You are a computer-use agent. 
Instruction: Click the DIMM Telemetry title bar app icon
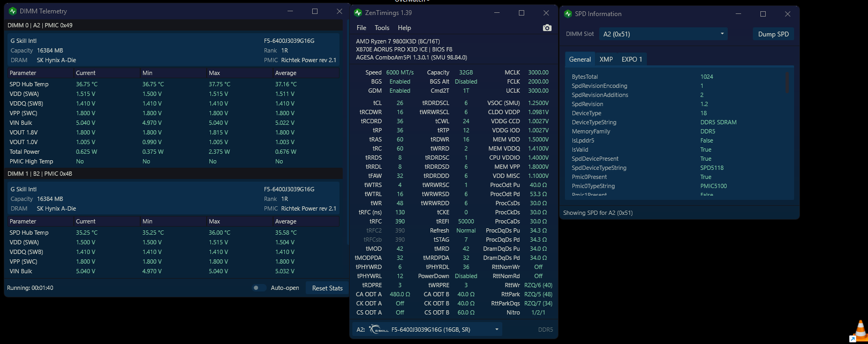[13, 11]
